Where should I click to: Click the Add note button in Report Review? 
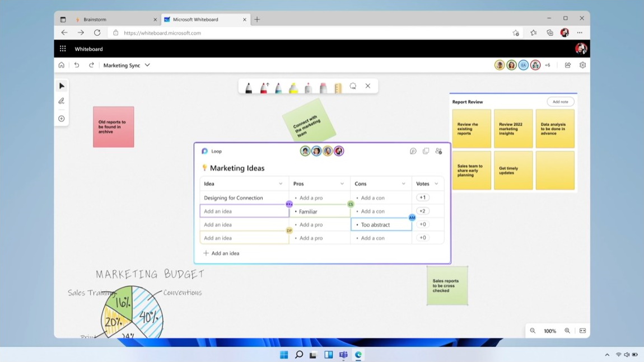point(560,102)
